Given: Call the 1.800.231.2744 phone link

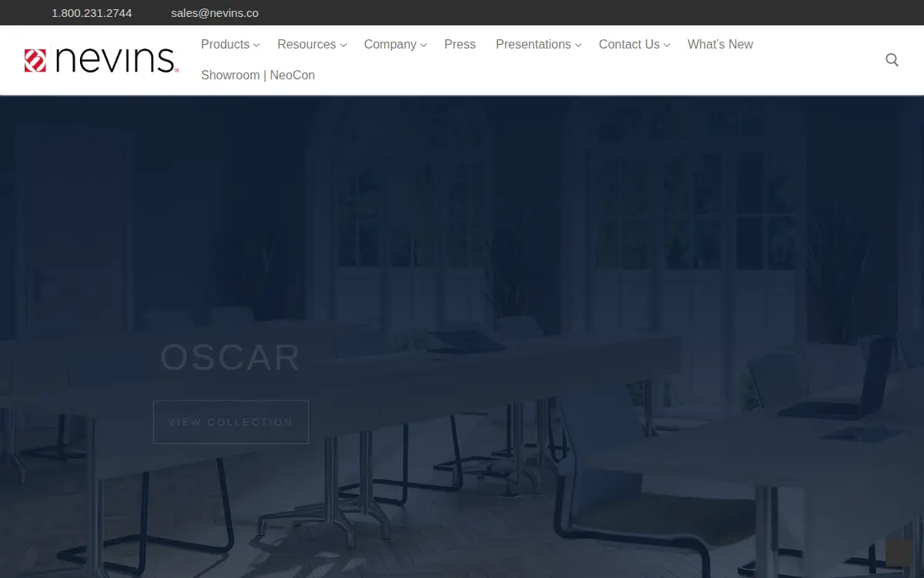Looking at the screenshot, I should (x=92, y=13).
